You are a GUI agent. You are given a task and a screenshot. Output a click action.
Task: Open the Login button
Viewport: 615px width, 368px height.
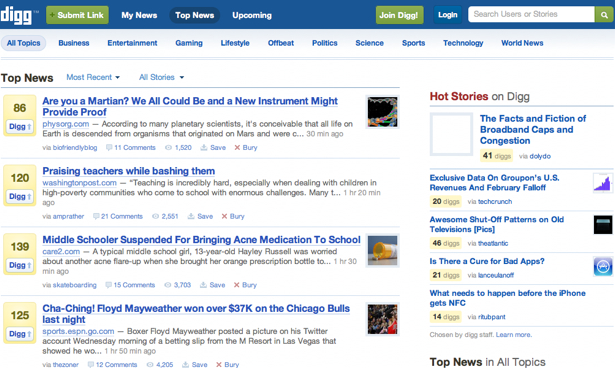[448, 15]
